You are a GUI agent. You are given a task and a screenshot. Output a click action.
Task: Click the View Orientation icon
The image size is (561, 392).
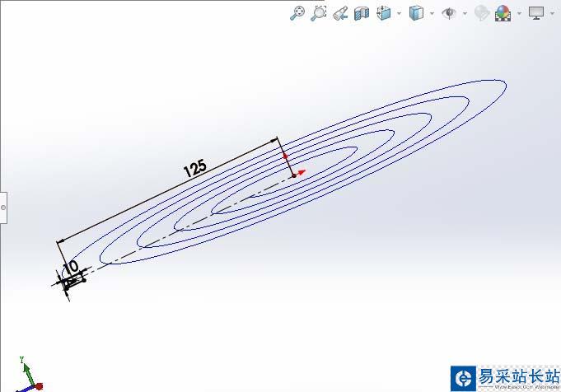pyautogui.click(x=384, y=13)
